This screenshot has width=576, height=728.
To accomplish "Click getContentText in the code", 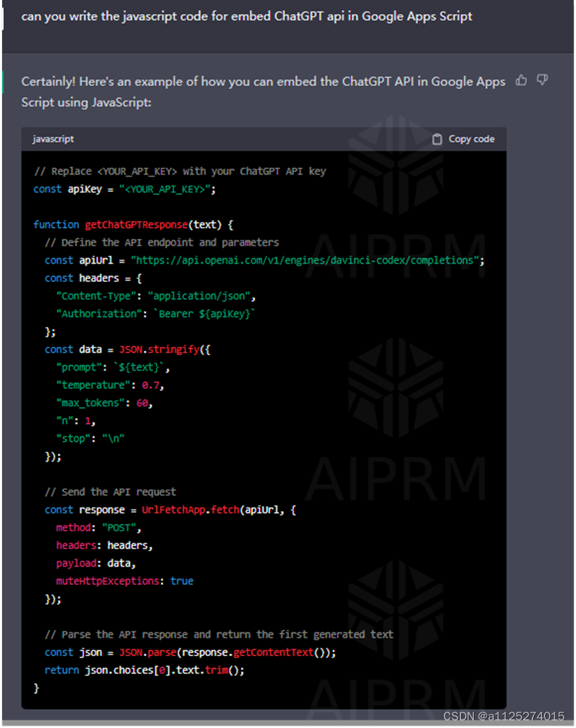I will point(274,653).
